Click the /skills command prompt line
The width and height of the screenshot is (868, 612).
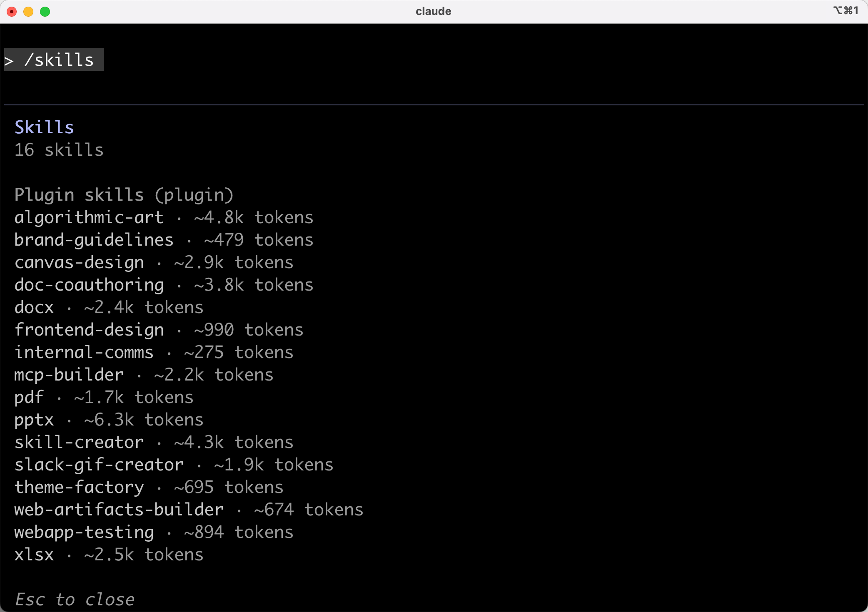click(54, 60)
